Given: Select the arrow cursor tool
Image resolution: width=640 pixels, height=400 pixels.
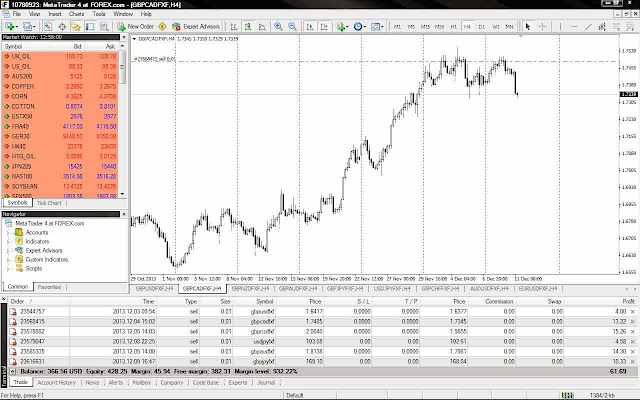Looking at the screenshot, I should point(527,27).
